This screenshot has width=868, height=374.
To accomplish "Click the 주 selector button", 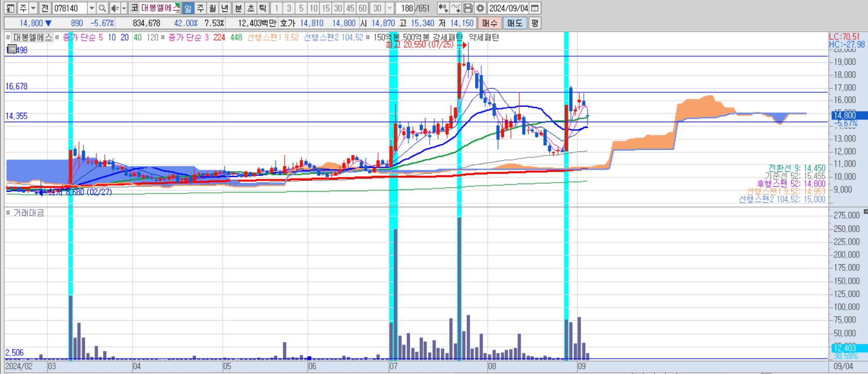I will [x=23, y=8].
